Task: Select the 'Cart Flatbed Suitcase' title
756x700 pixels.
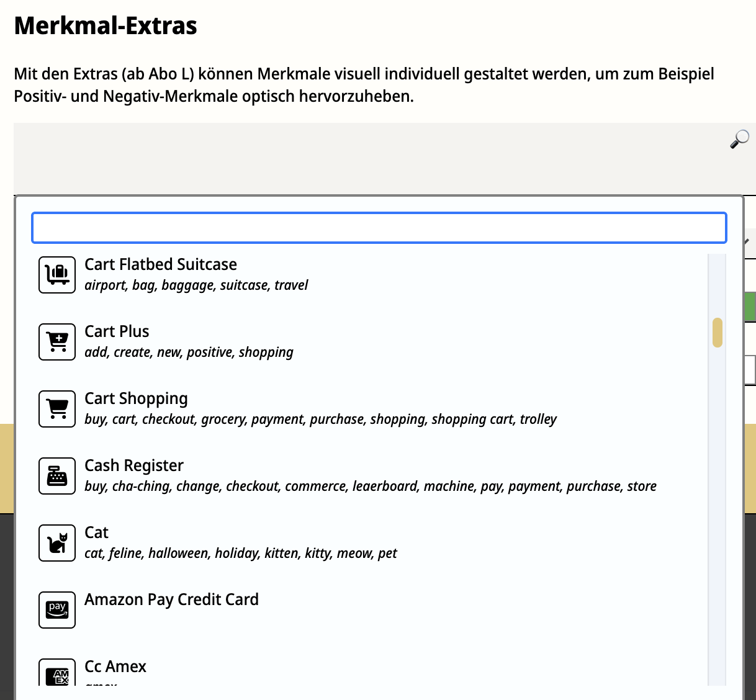Action: click(161, 264)
